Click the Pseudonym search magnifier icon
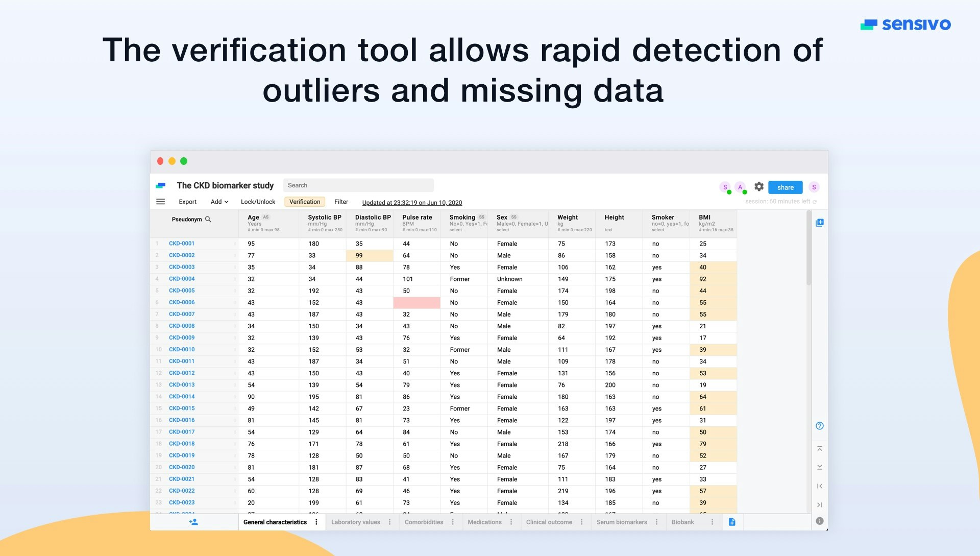This screenshot has width=980, height=556. coord(208,220)
